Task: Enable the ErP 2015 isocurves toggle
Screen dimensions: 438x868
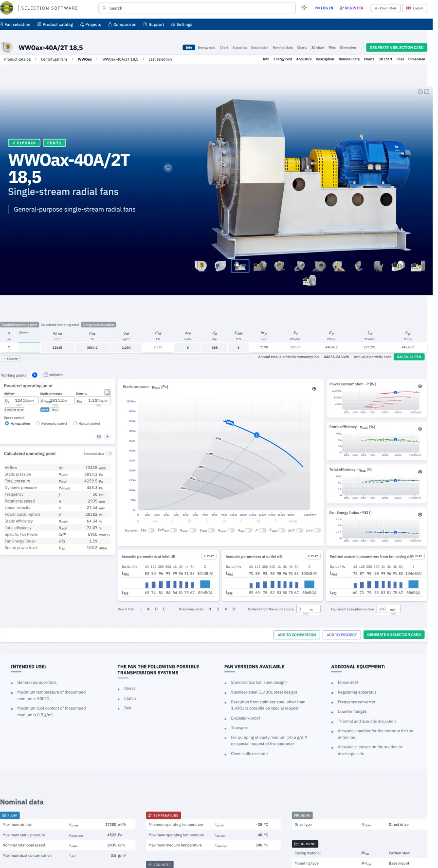Action: [174, 530]
